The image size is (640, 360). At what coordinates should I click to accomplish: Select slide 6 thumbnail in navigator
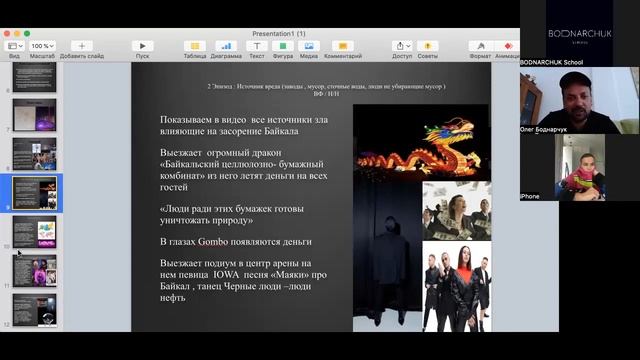(x=34, y=77)
